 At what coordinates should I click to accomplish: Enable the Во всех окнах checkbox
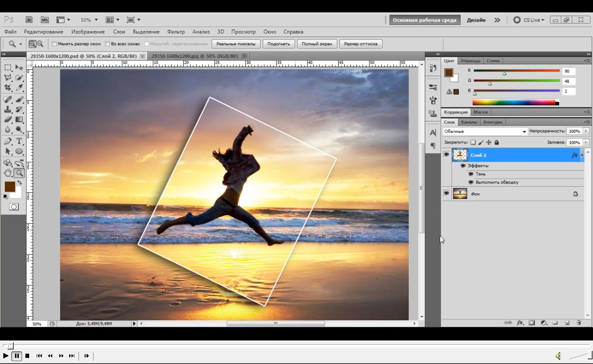pyautogui.click(x=108, y=44)
